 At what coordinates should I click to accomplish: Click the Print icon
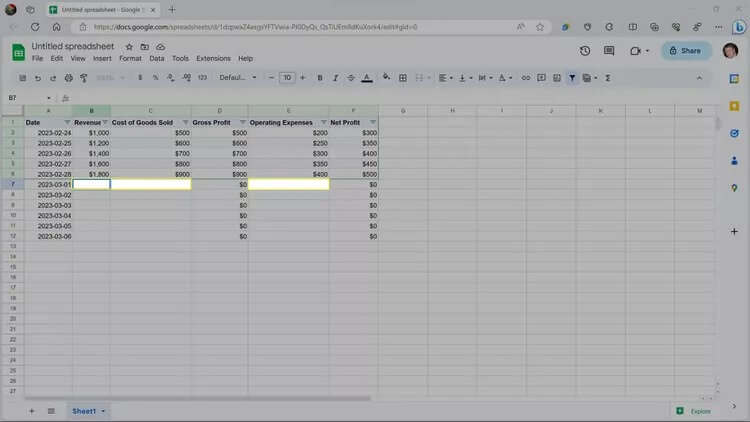tap(69, 78)
